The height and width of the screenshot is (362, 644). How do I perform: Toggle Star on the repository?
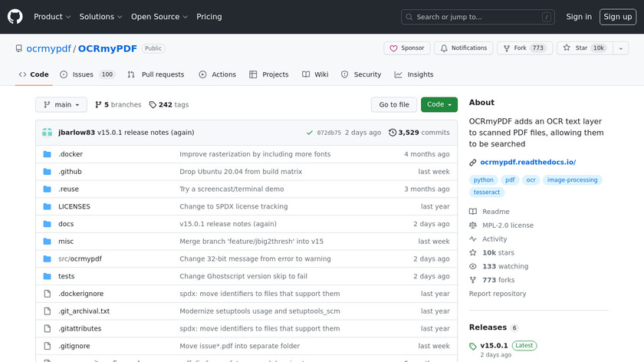(x=584, y=48)
